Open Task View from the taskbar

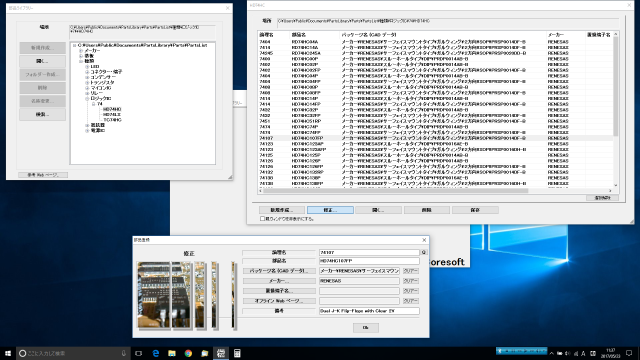point(139,353)
